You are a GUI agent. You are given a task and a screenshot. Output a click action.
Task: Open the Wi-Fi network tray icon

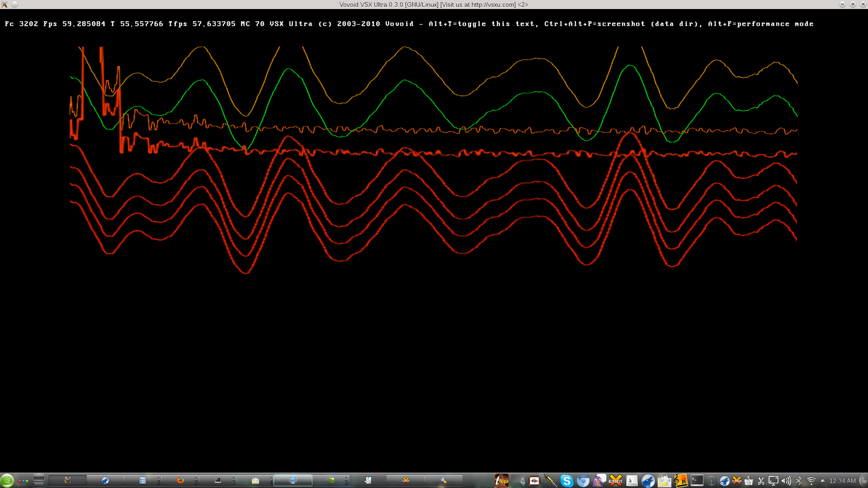click(x=811, y=481)
